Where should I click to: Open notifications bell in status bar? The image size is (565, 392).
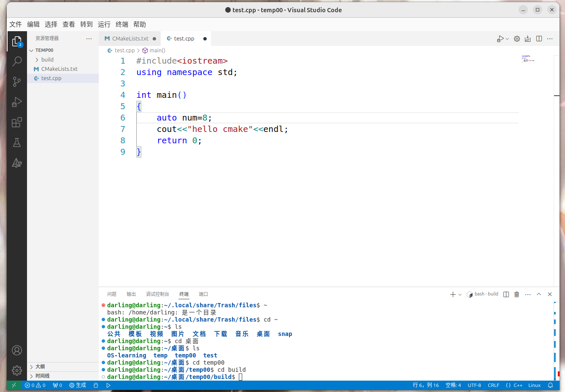pyautogui.click(x=550, y=385)
